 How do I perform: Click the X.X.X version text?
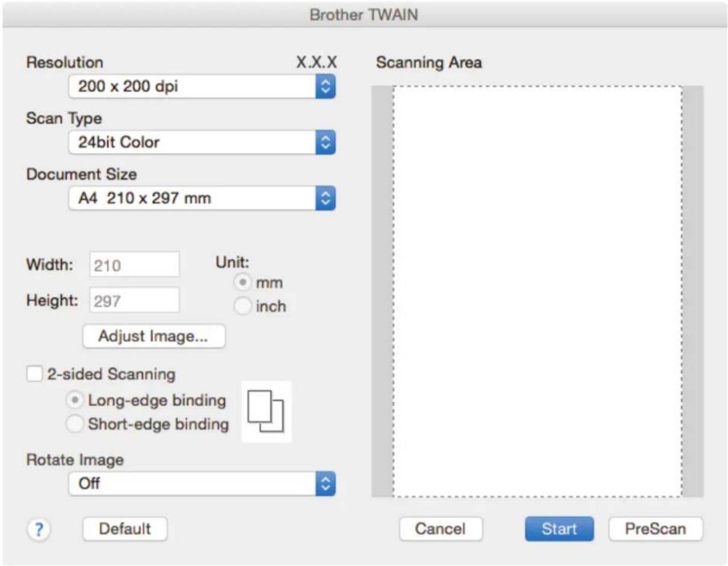pos(316,62)
